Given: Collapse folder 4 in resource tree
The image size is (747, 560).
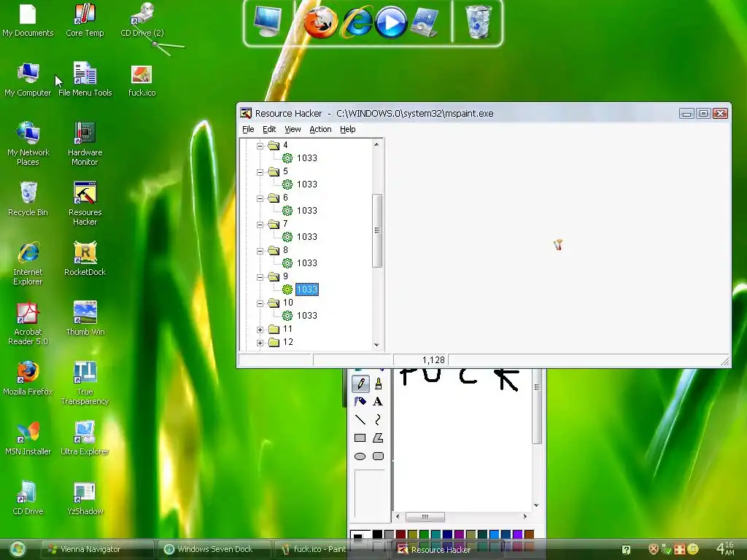Looking at the screenshot, I should point(260,146).
